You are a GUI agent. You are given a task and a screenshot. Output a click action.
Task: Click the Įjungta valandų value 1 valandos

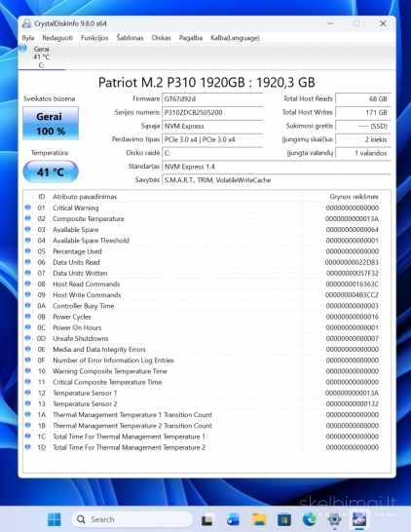[x=363, y=153]
